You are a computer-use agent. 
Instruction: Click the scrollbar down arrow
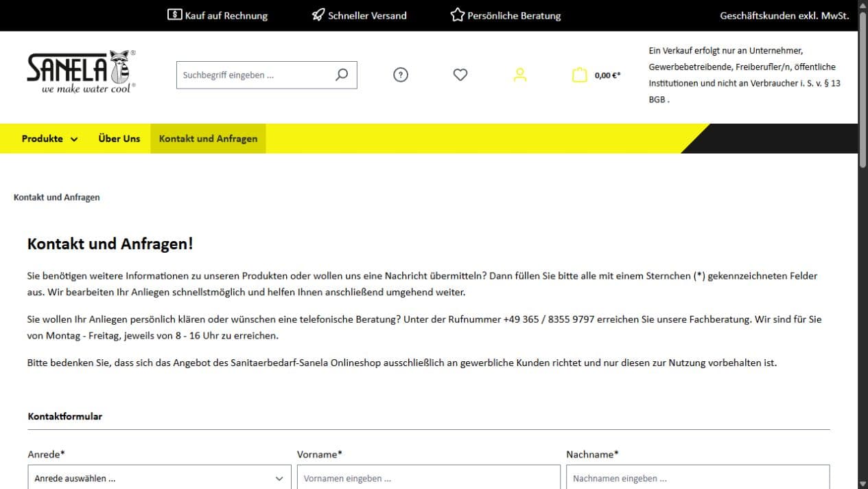pyautogui.click(x=863, y=484)
